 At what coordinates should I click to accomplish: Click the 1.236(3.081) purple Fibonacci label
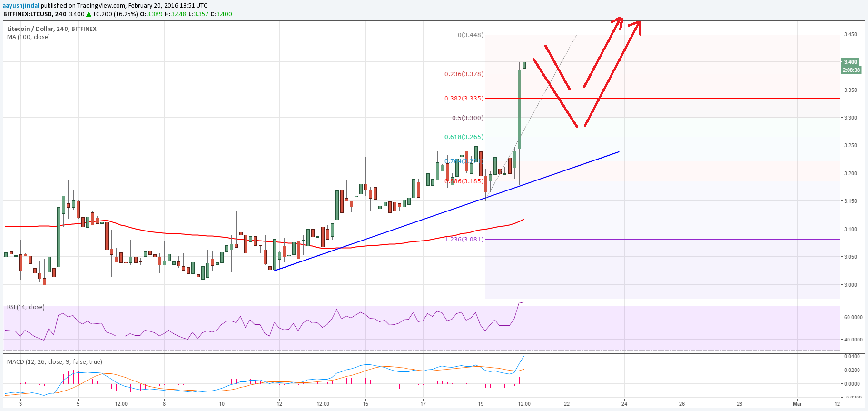pyautogui.click(x=464, y=240)
